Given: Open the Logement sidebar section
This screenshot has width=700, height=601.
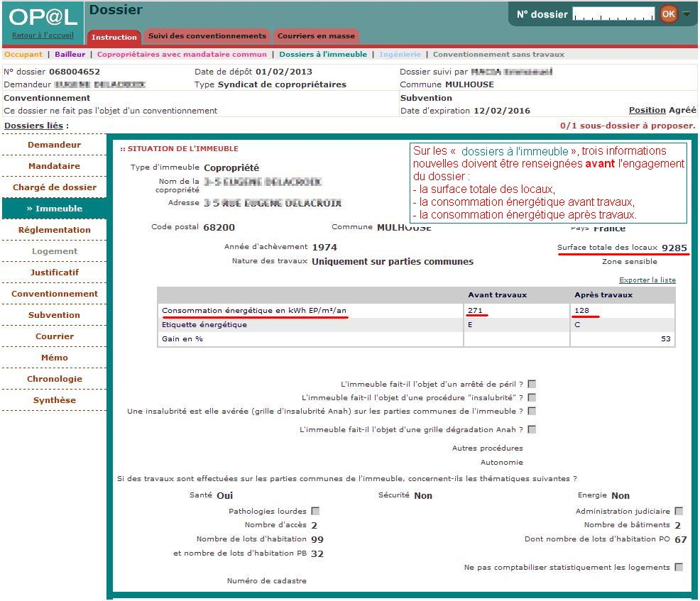Looking at the screenshot, I should [55, 251].
